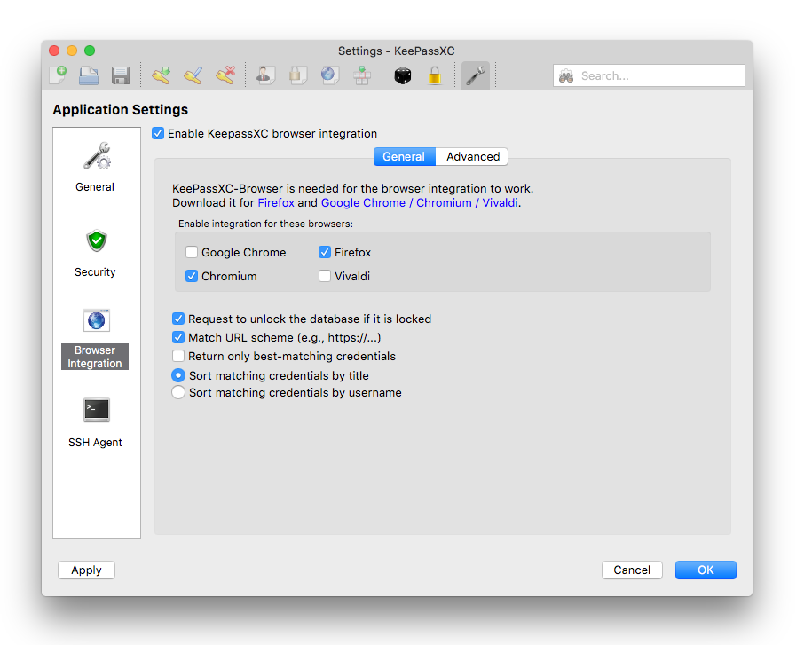Open the Google Chrome / Chromium / Vivaldi link
The width and height of the screenshot is (812, 645).
click(x=420, y=203)
